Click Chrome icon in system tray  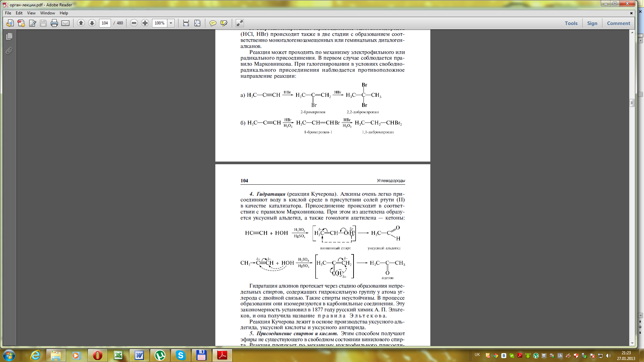(496, 356)
